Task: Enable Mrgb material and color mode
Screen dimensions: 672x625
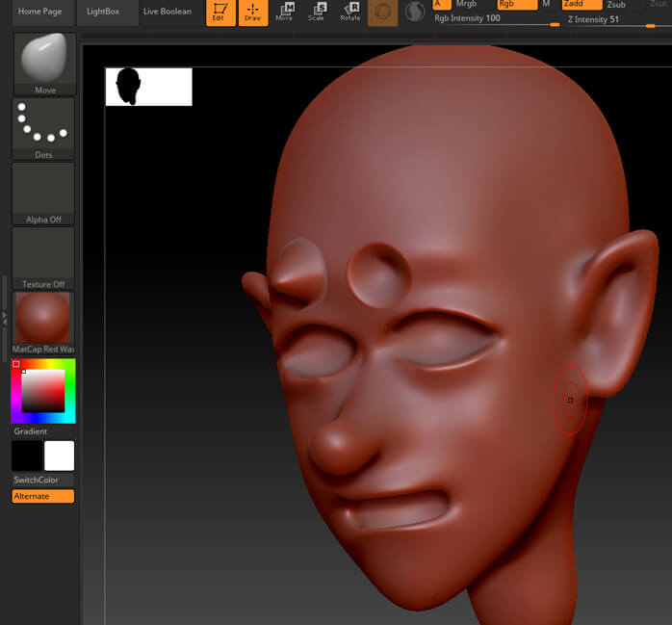Action: coord(467,5)
